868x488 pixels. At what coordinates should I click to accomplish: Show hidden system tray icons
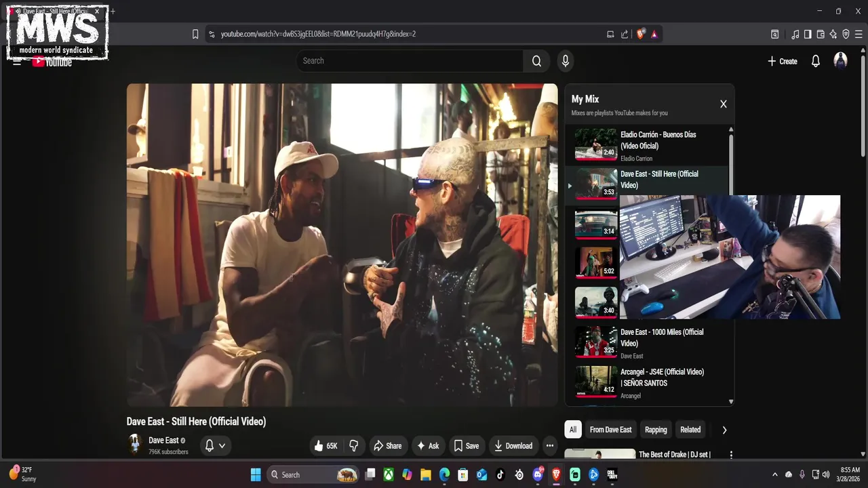775,474
